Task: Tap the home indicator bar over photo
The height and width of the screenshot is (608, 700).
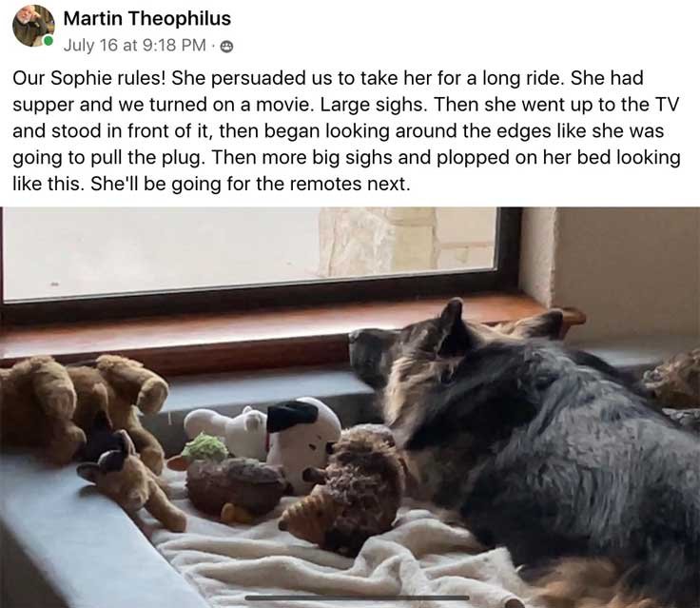Action: pos(357,598)
